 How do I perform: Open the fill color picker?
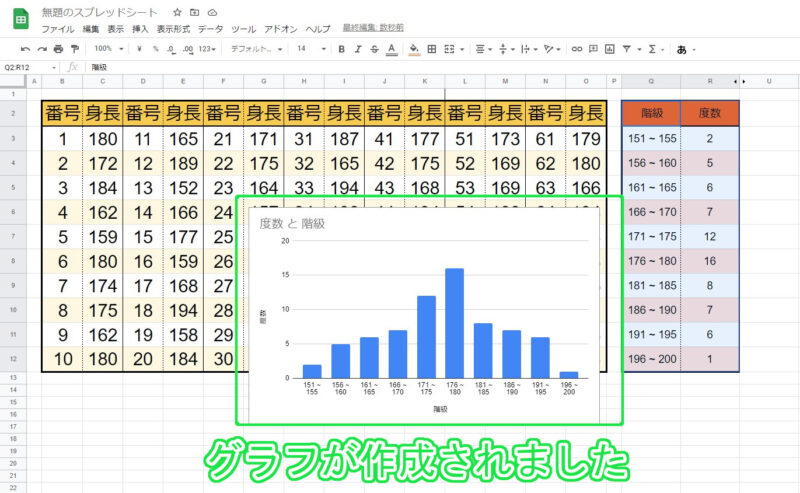point(414,49)
